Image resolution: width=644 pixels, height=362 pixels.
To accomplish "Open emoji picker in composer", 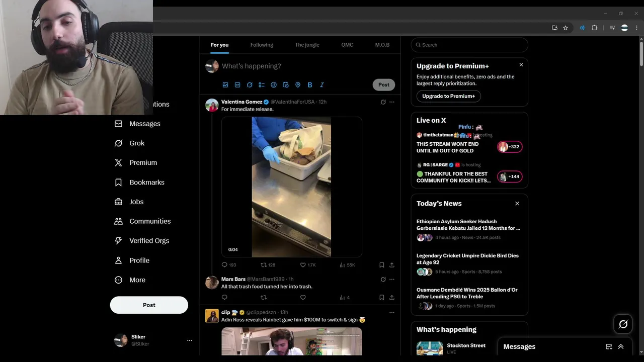I will [x=274, y=85].
